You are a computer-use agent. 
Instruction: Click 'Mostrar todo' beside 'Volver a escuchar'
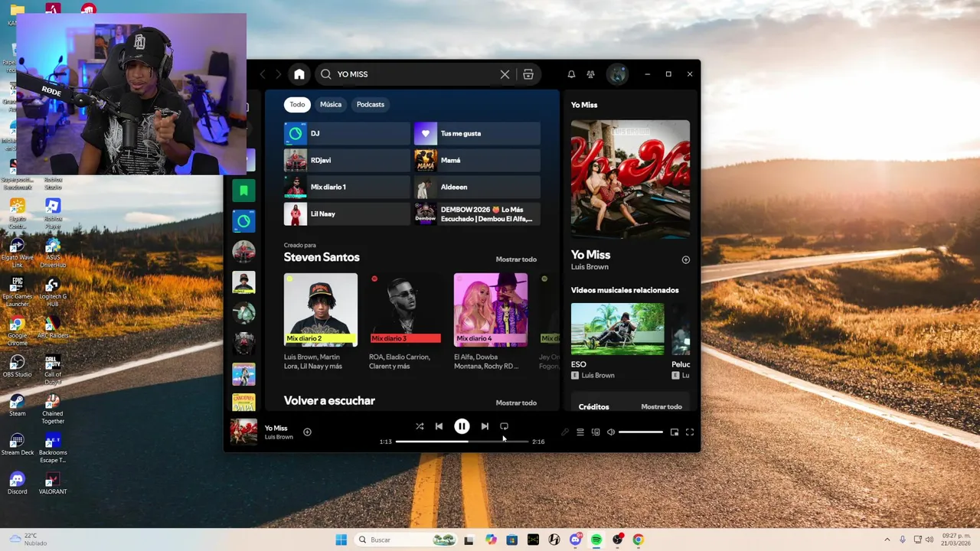(x=516, y=403)
